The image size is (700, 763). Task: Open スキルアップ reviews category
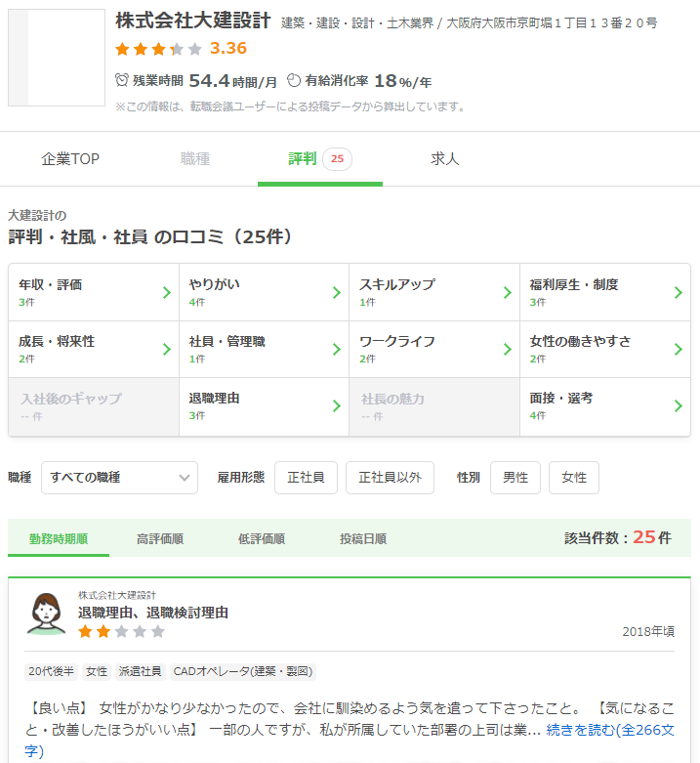(434, 292)
